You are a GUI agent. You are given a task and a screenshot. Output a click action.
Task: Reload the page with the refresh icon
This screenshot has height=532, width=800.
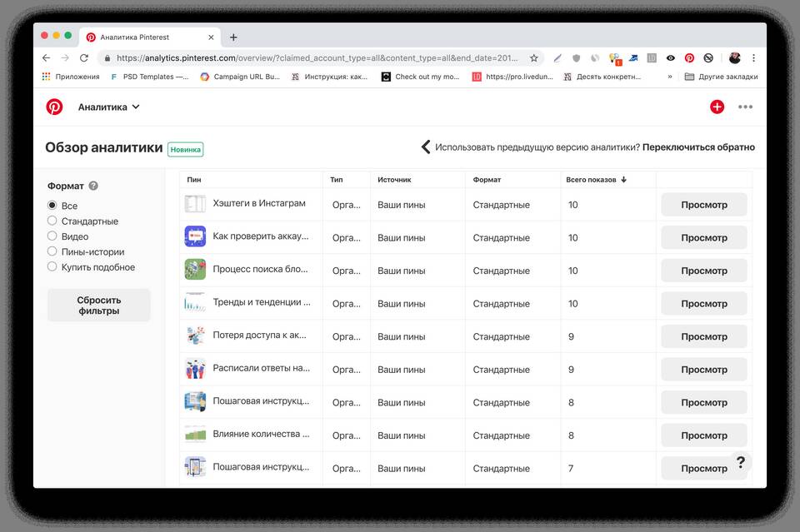click(84, 58)
